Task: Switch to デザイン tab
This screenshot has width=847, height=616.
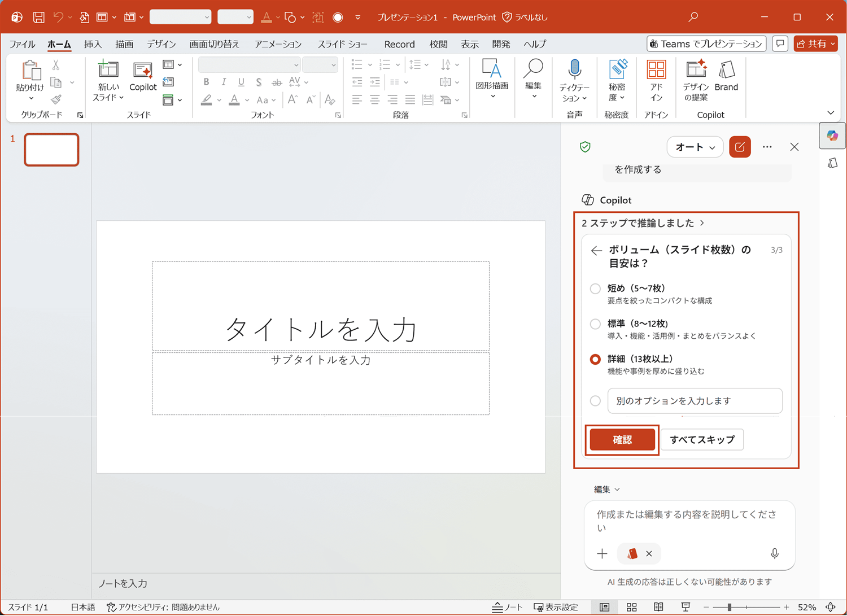Action: 161,44
